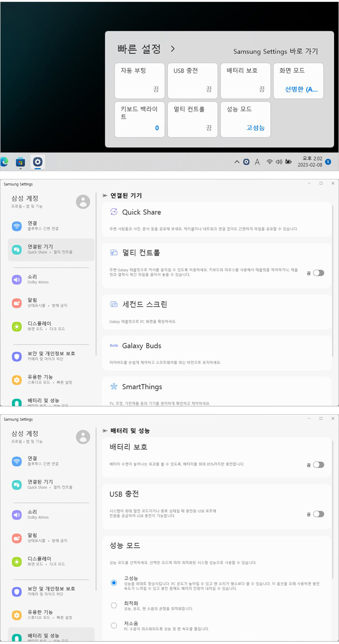Click the Galaxy Buds logo icon

[x=114, y=346]
